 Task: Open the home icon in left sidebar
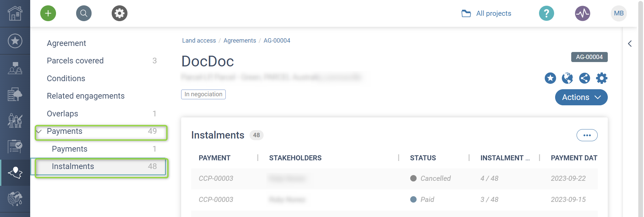(x=15, y=13)
